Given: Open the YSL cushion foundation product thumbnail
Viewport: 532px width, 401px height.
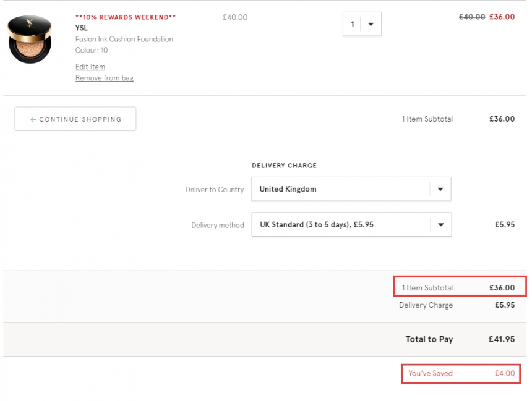Looking at the screenshot, I should point(30,40).
